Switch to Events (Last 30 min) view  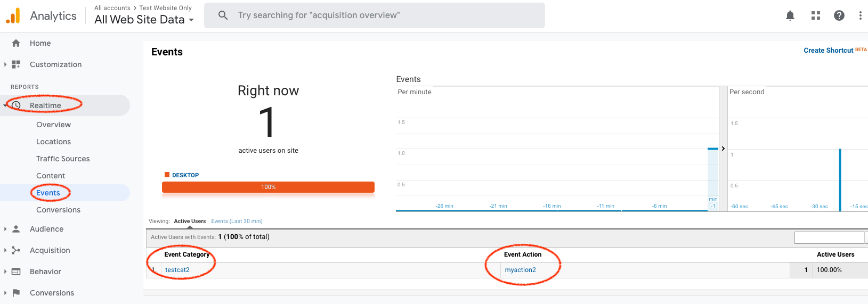tap(237, 221)
